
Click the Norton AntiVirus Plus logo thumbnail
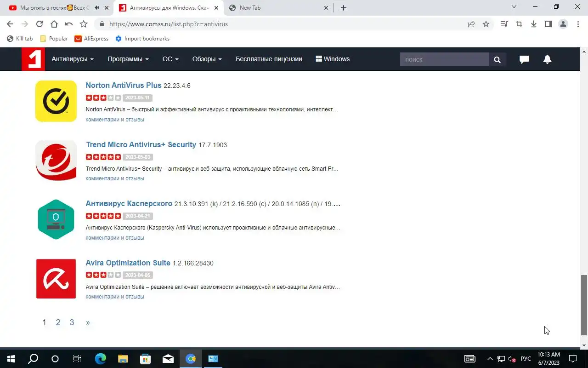(x=56, y=101)
